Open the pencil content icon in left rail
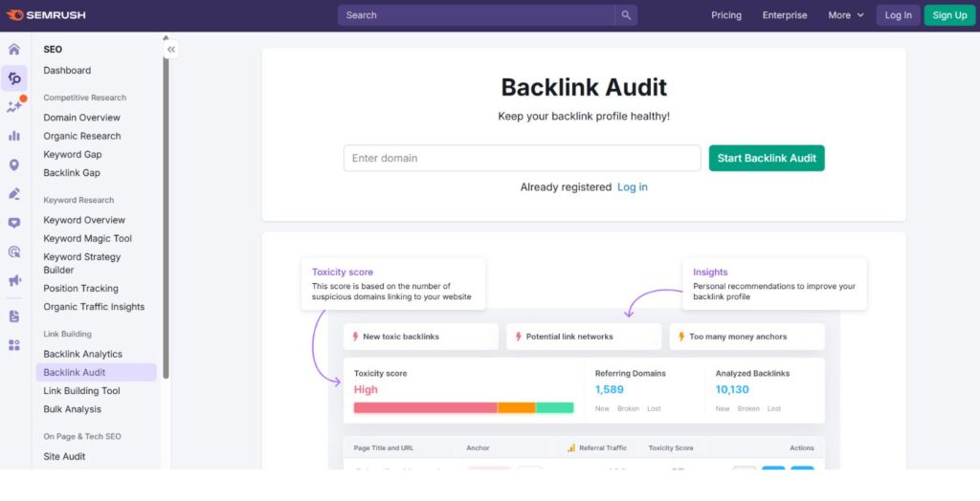The image size is (980, 501). [13, 194]
